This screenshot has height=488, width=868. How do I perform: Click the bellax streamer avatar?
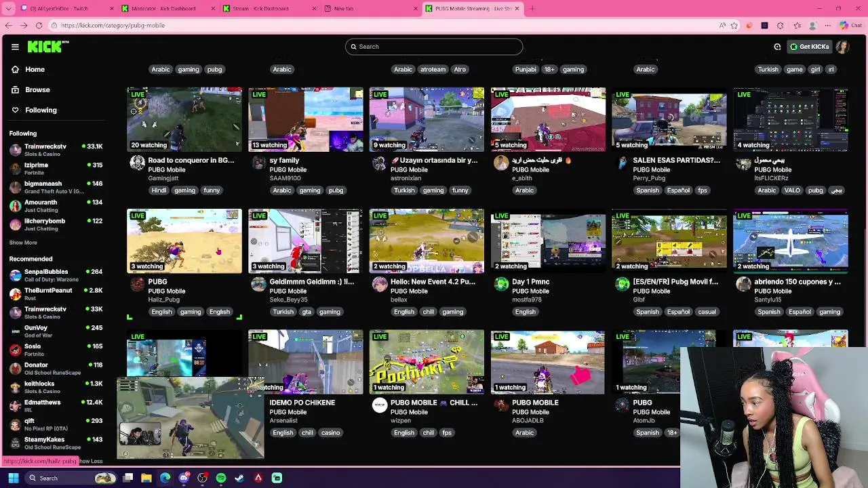380,284
